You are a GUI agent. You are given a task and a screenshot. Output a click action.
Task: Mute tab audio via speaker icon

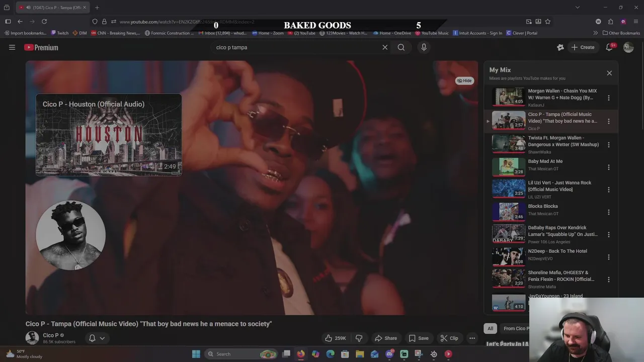point(28,8)
